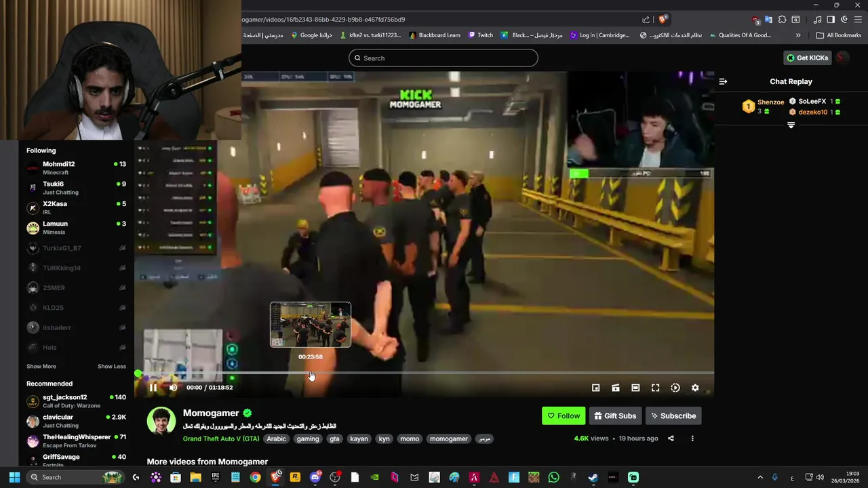
Task: Open Brave's media control music icon
Action: pos(817,20)
